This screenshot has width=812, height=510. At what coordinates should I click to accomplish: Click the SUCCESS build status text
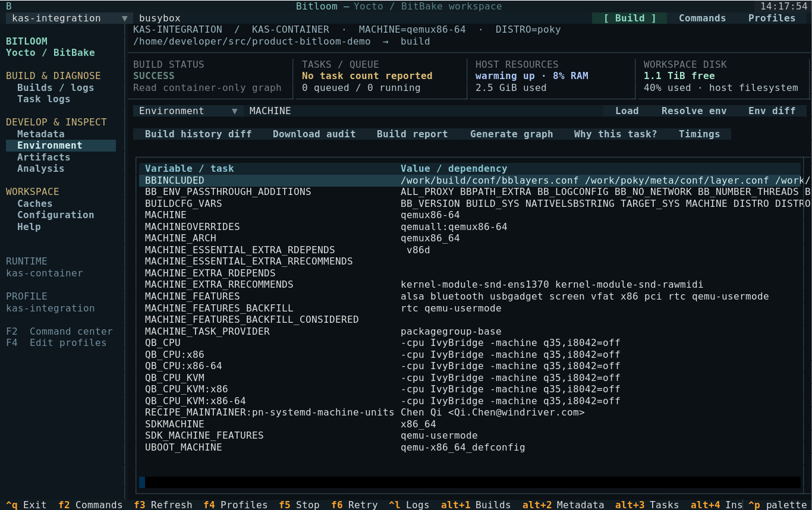click(x=154, y=76)
